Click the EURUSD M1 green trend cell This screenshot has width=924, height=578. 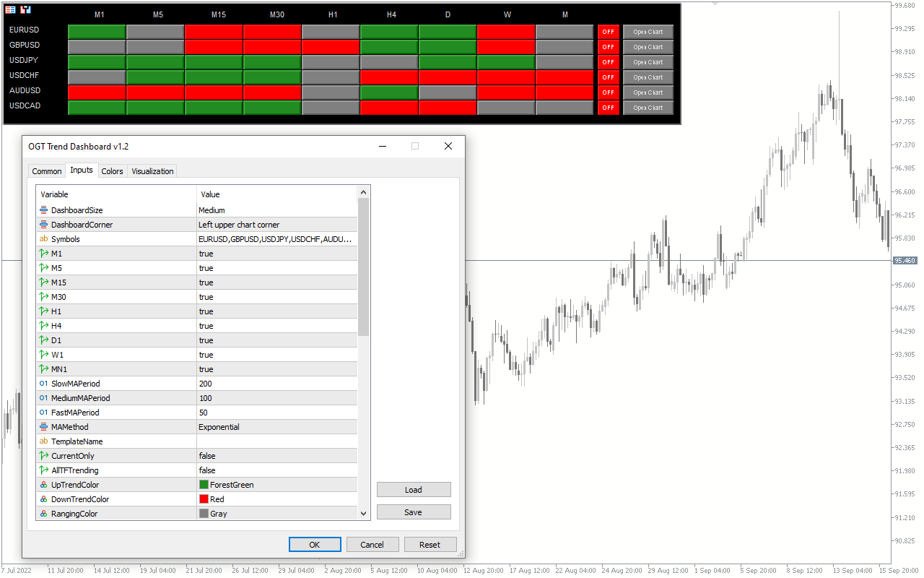(97, 32)
